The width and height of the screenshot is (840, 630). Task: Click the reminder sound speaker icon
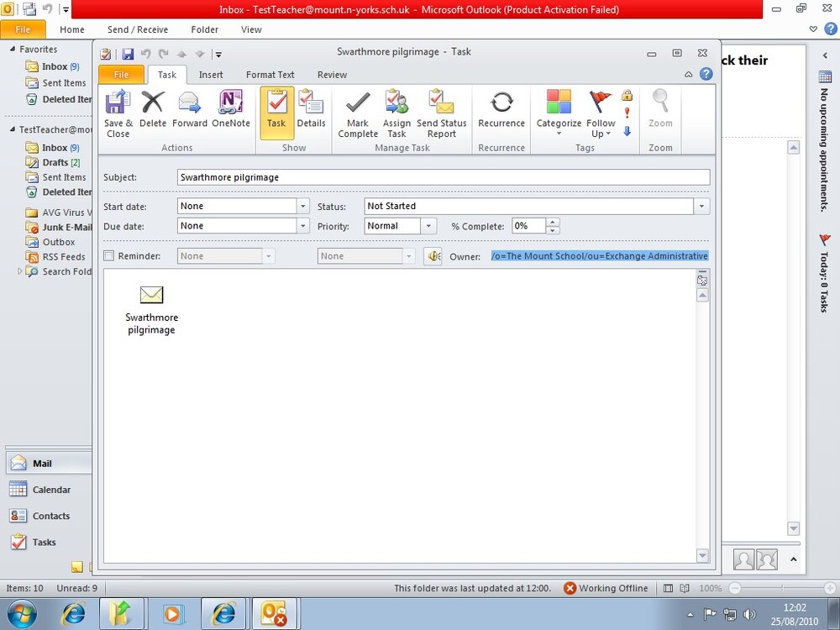[433, 256]
